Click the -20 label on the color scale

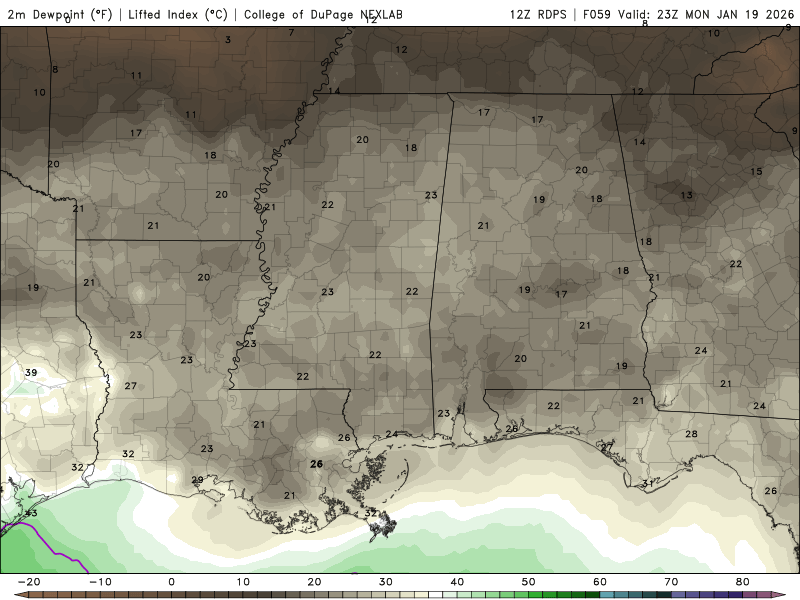pos(29,582)
